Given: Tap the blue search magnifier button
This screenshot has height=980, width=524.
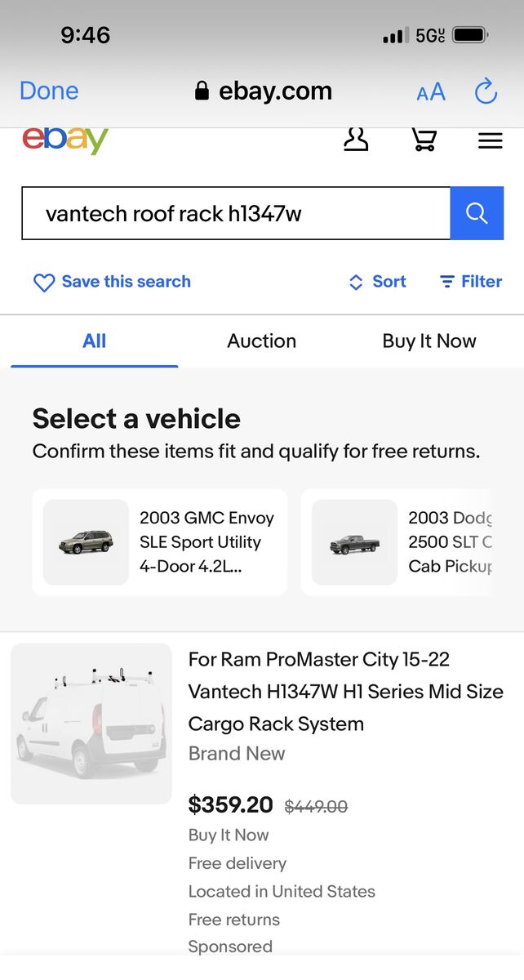Looking at the screenshot, I should click(x=477, y=214).
